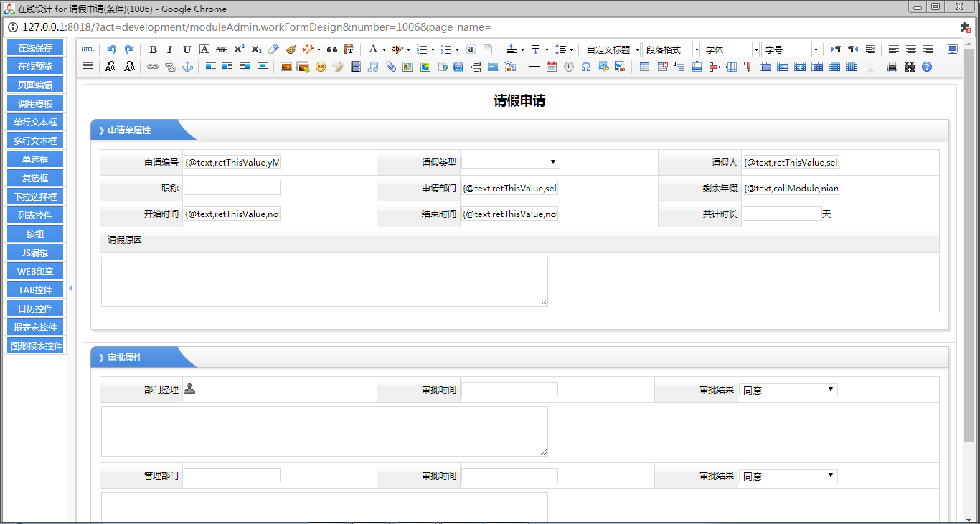980x524 pixels.
Task: Toggle italic formatting
Action: click(x=170, y=49)
